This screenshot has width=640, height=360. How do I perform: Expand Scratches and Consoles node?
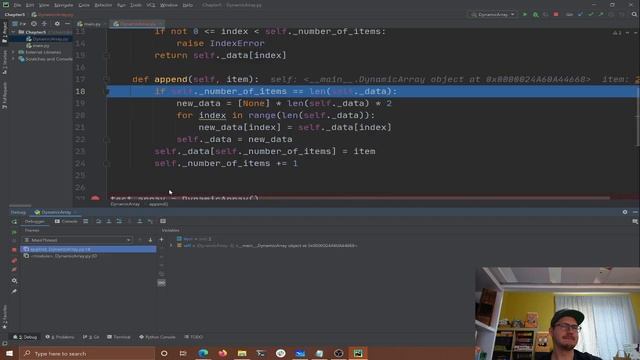13,59
